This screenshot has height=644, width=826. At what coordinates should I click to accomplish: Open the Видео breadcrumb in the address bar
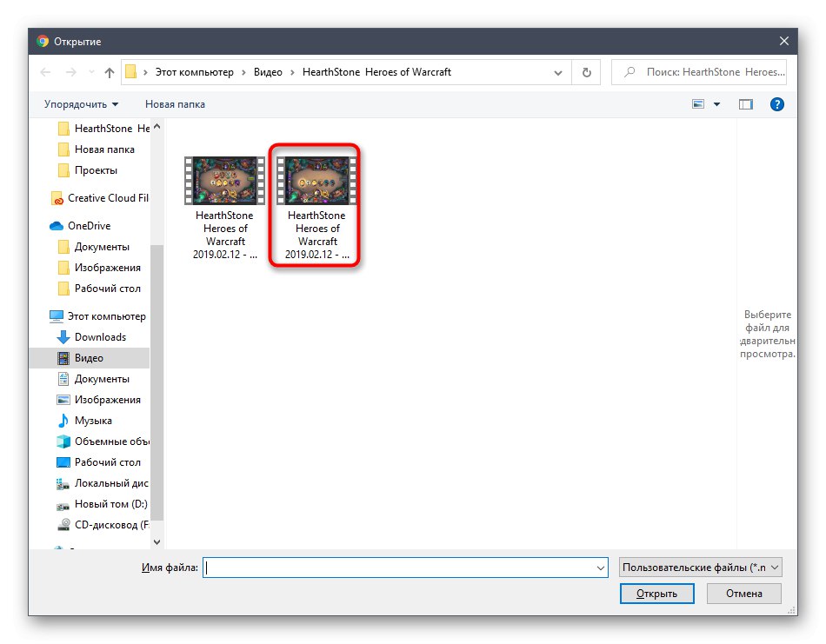(x=270, y=72)
